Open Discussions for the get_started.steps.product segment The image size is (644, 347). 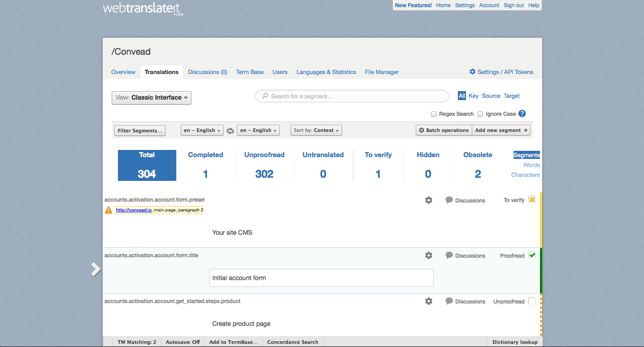[465, 301]
